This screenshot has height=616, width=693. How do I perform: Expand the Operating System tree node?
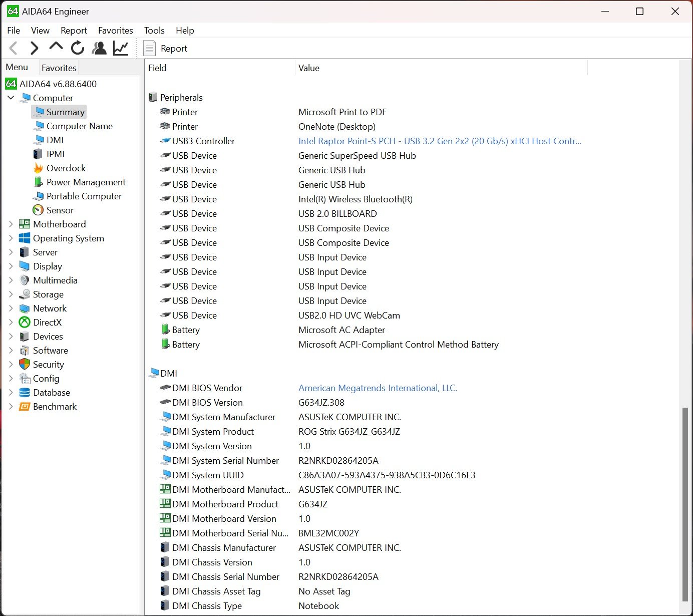(x=11, y=238)
